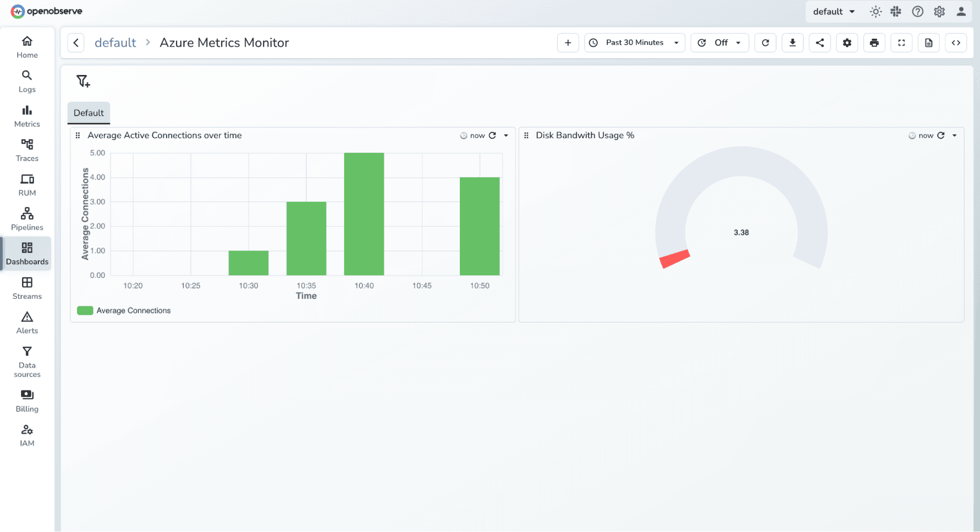This screenshot has width=980, height=532.
Task: Expand the Past 30 Minutes time picker
Action: click(634, 43)
